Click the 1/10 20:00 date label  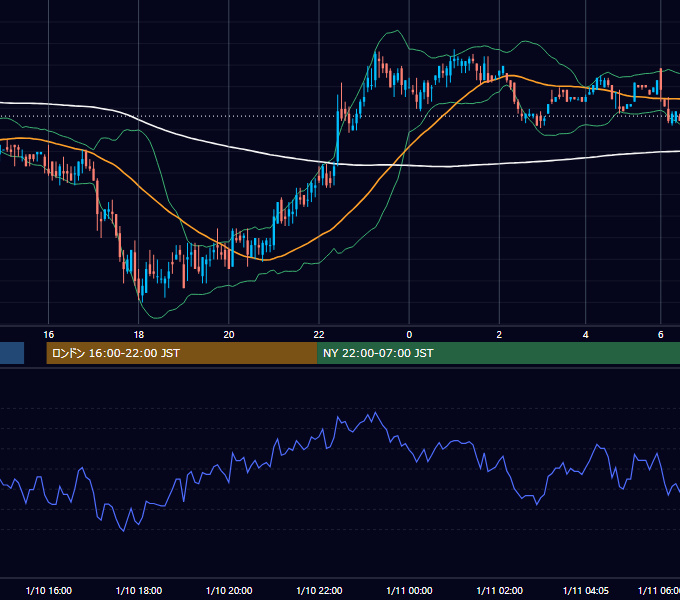pyautogui.click(x=229, y=590)
